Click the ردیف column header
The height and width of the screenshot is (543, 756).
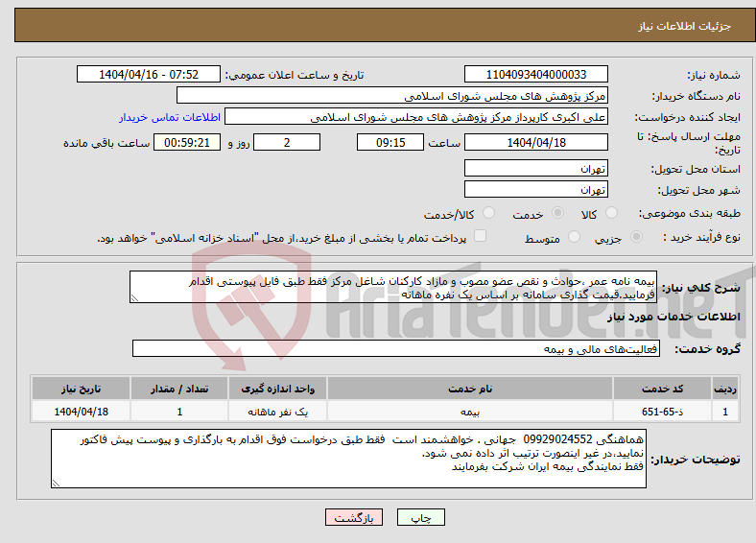[725, 389]
